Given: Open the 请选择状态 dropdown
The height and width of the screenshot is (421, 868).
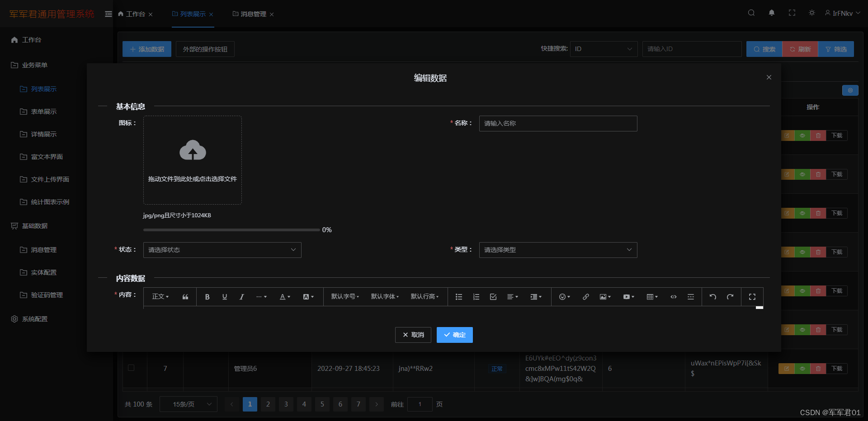Looking at the screenshot, I should click(x=222, y=250).
